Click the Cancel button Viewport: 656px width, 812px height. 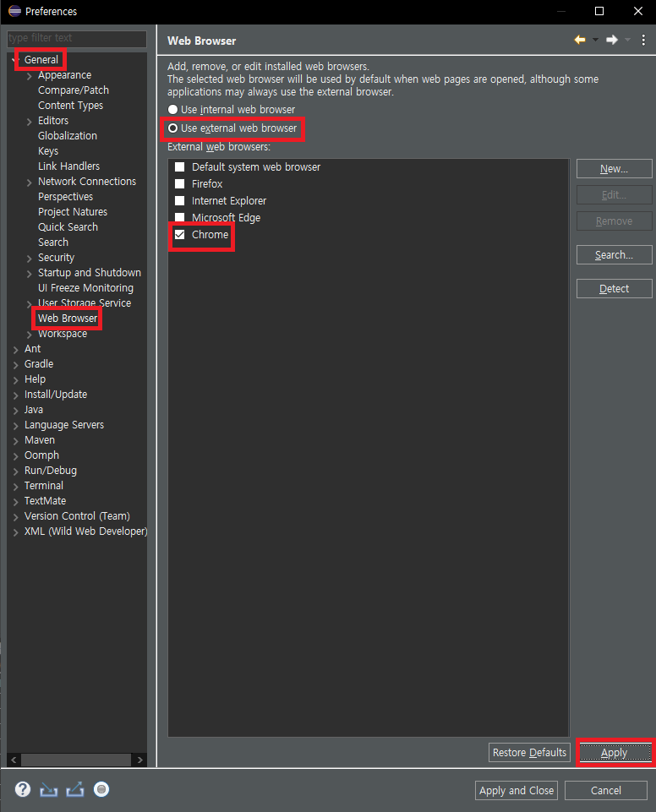(606, 790)
